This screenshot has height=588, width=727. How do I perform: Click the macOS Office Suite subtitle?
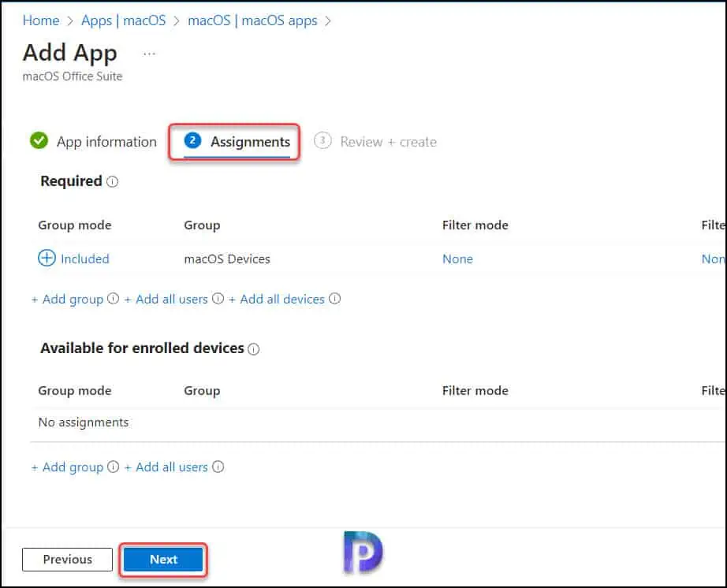[73, 76]
